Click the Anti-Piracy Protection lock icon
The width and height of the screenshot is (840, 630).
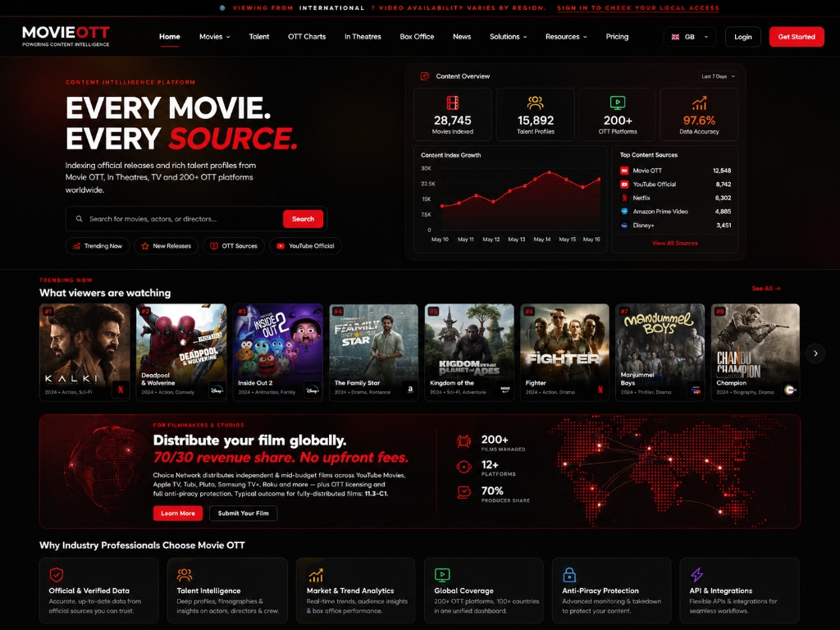[x=569, y=575]
